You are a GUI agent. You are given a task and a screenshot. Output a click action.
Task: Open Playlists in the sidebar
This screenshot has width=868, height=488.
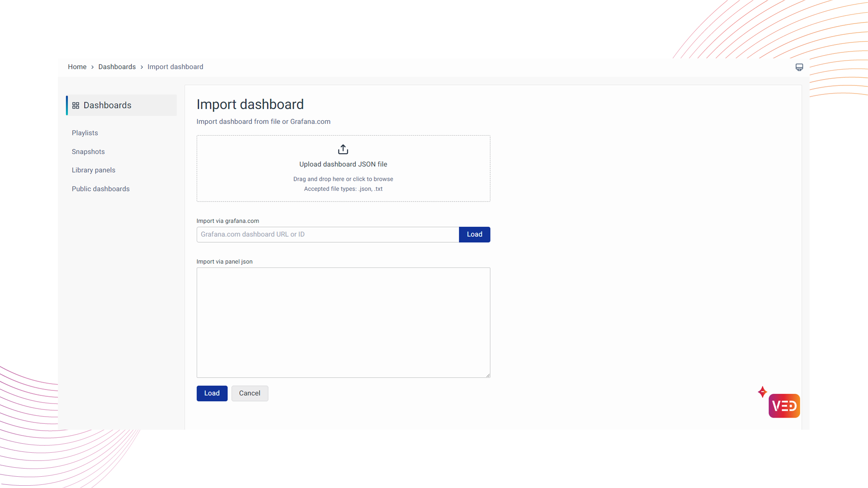pyautogui.click(x=85, y=133)
